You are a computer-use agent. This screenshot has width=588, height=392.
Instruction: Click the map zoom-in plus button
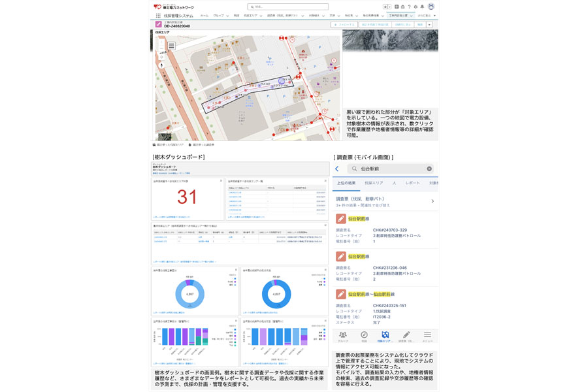point(161,42)
